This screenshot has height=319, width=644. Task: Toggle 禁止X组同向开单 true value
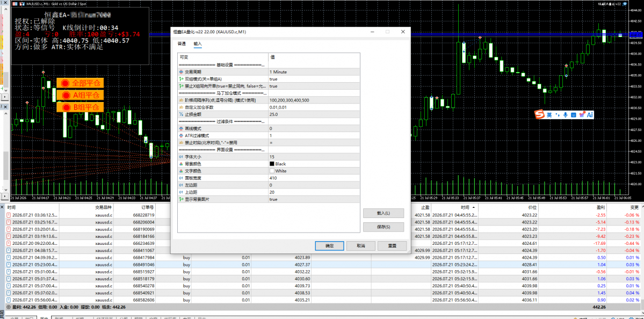click(314, 86)
